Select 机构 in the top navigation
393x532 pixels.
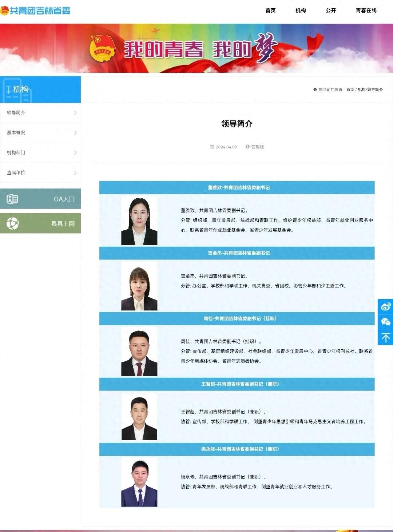point(301,11)
